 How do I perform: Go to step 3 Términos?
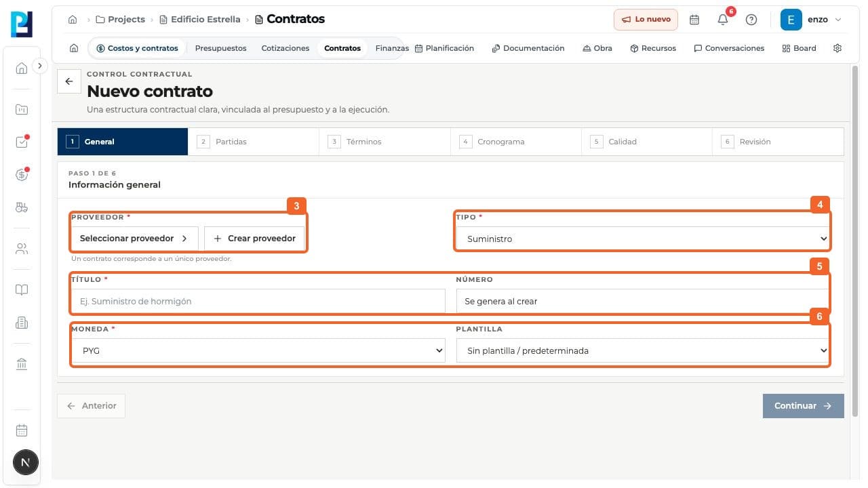[x=384, y=142]
